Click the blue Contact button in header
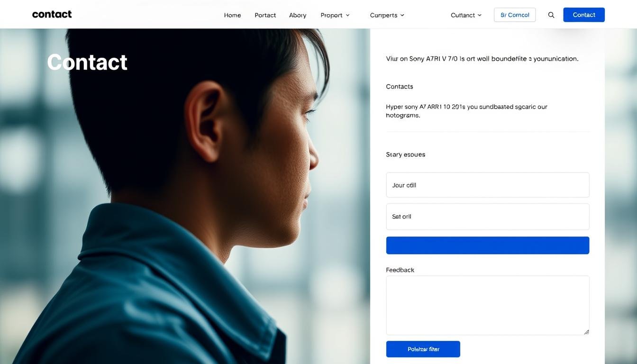This screenshot has width=637, height=364. point(583,15)
